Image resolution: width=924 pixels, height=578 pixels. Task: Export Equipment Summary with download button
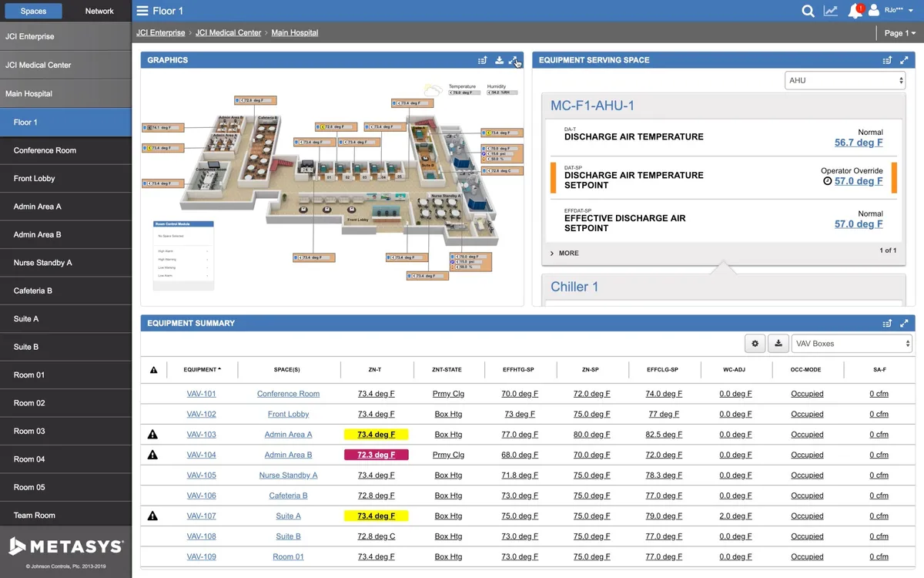click(x=778, y=344)
